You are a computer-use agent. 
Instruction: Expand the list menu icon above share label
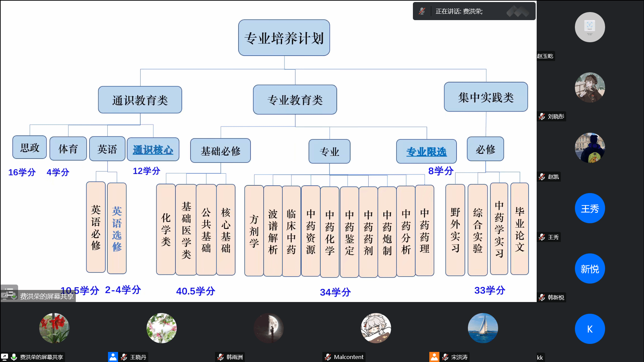pos(9,292)
